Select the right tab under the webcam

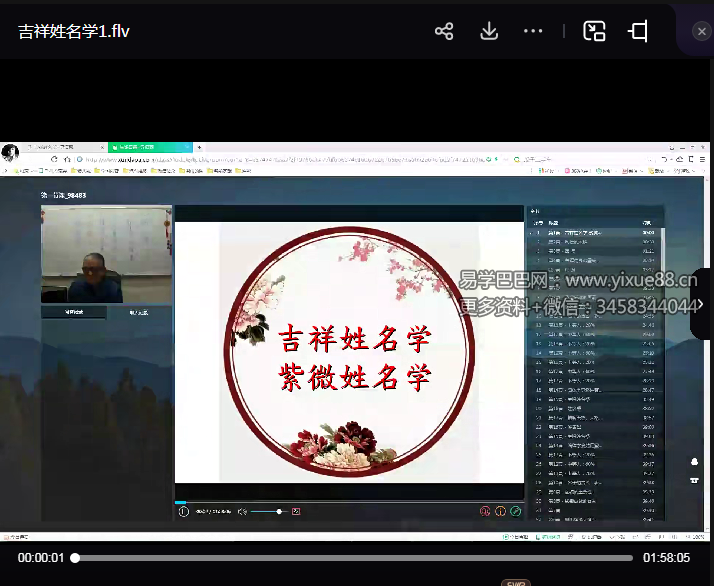coord(139,312)
